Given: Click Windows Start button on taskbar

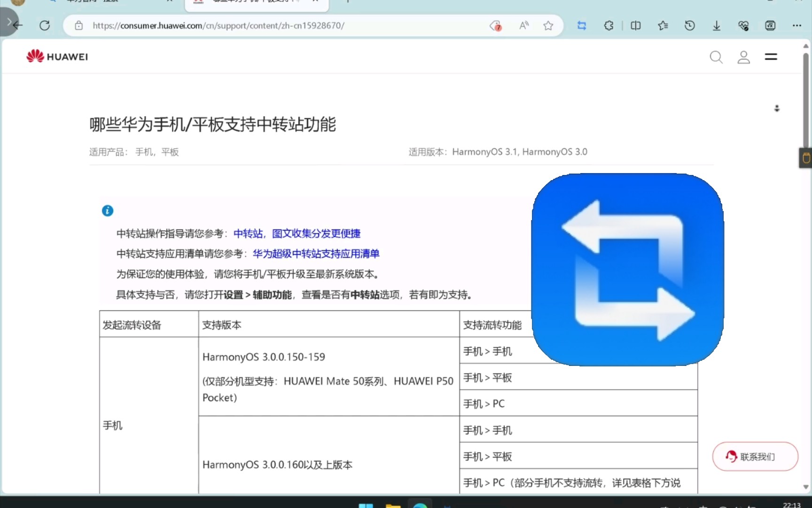Looking at the screenshot, I should click(x=366, y=505).
